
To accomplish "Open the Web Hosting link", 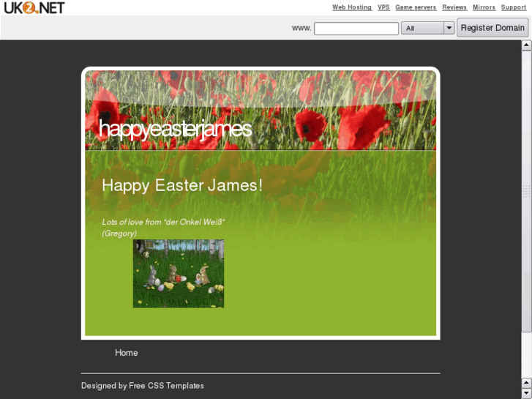I will [352, 7].
